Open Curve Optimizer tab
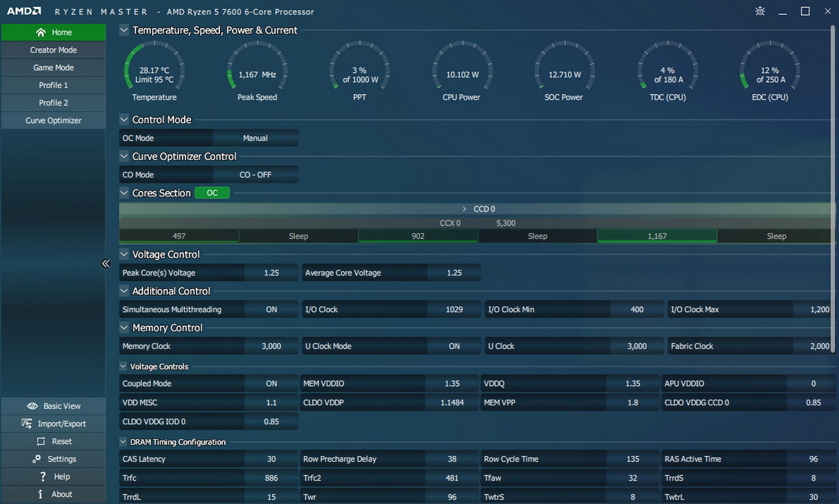839x504 pixels. pos(53,121)
